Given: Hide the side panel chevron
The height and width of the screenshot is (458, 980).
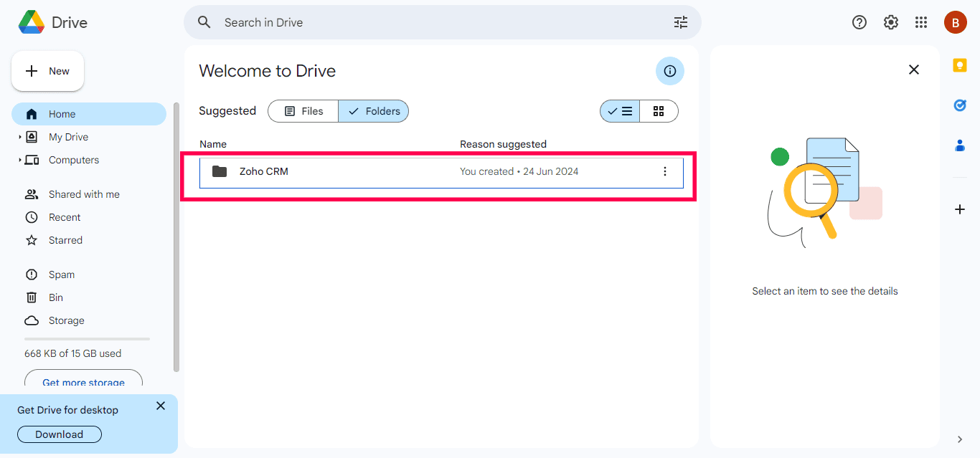Looking at the screenshot, I should (960, 439).
